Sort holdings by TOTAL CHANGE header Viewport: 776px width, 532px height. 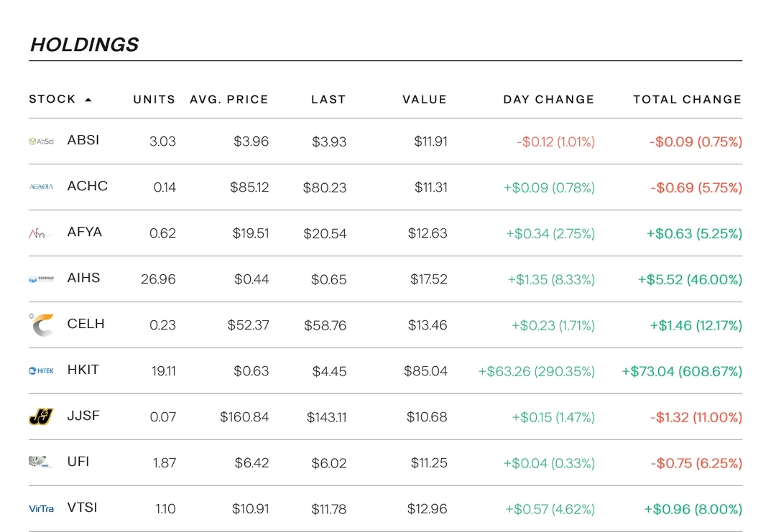pos(687,100)
